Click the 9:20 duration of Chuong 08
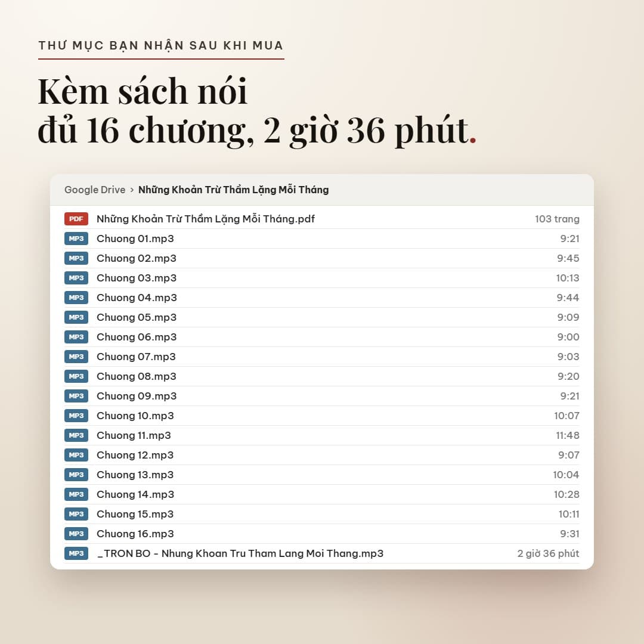The height and width of the screenshot is (644, 644). click(x=568, y=377)
